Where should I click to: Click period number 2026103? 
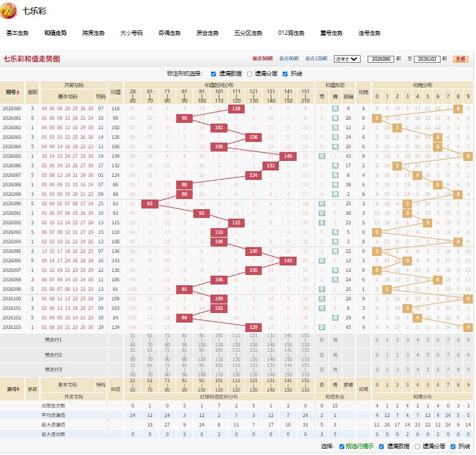pyautogui.click(x=12, y=327)
